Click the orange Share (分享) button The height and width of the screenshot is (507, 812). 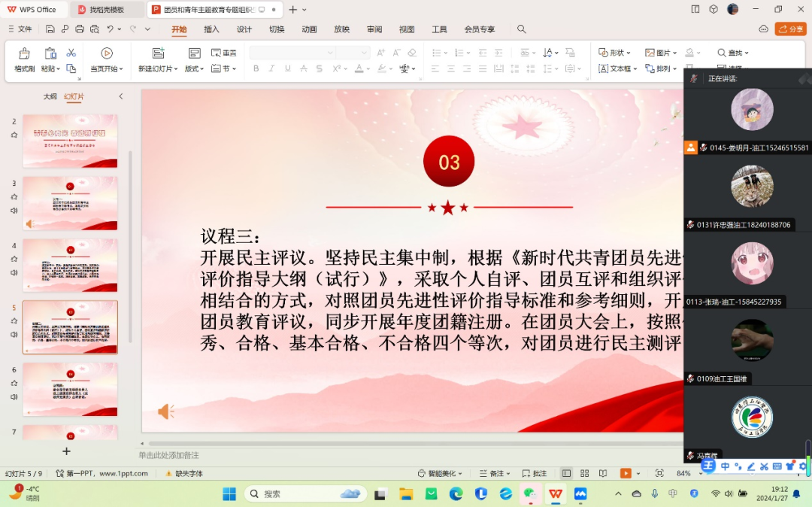point(790,29)
